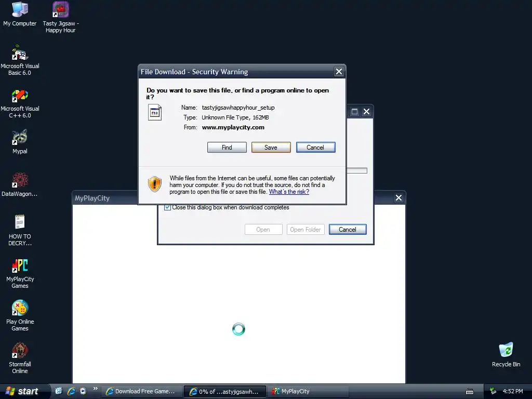This screenshot has width=532, height=399.
Task: Maximize the download progress window
Action: click(354, 112)
